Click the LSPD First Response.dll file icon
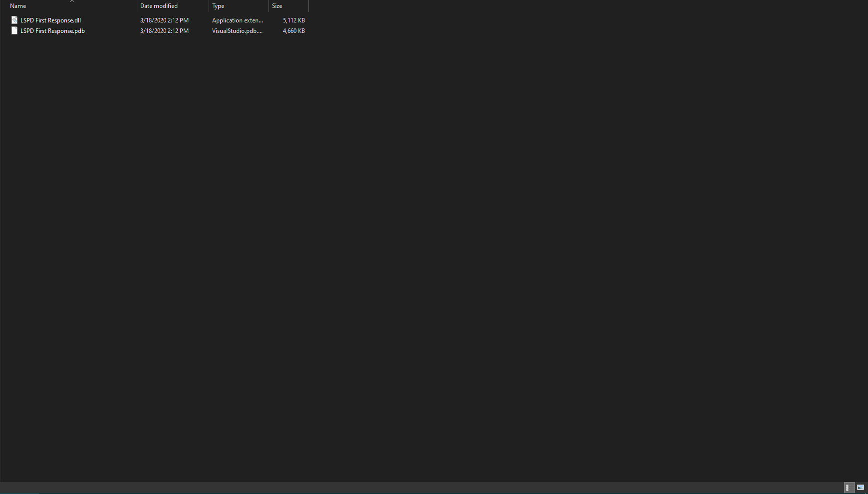The image size is (868, 494). 14,20
